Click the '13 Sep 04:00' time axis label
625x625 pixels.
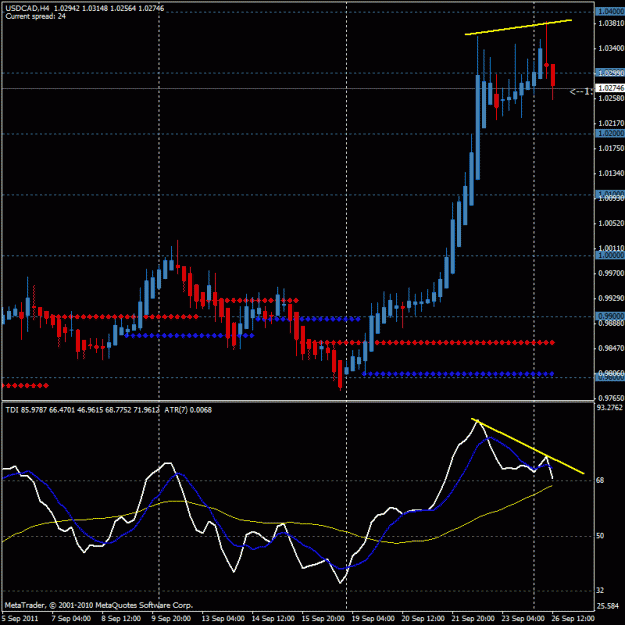(x=223, y=619)
